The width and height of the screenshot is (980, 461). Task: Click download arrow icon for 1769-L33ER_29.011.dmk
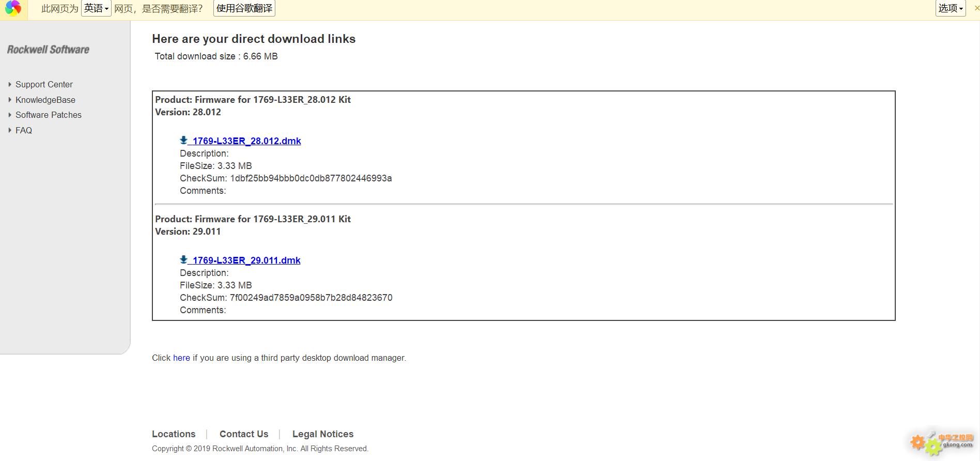(183, 259)
